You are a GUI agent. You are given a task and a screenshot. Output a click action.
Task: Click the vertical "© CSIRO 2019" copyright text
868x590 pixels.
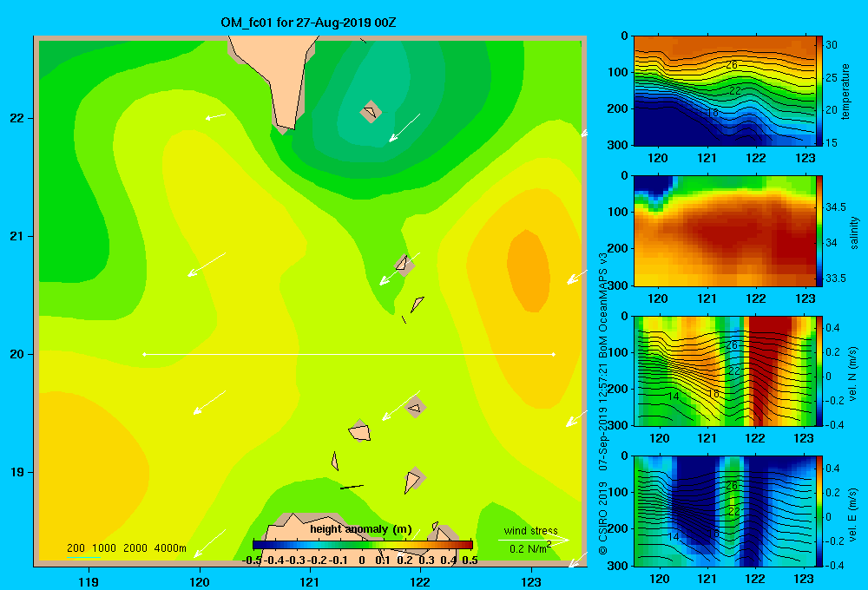click(x=603, y=518)
